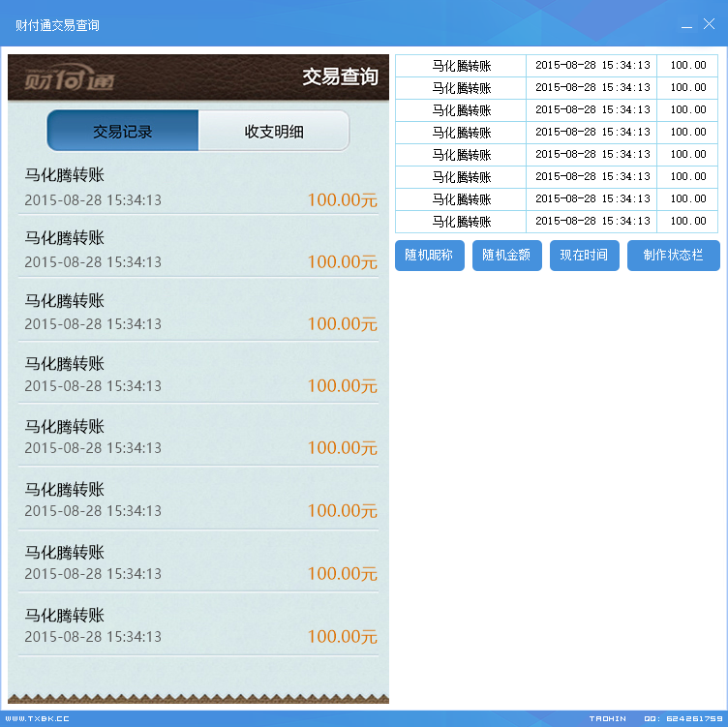The height and width of the screenshot is (727, 728).
Task: Click the date in the first preview record
Action: point(93,200)
